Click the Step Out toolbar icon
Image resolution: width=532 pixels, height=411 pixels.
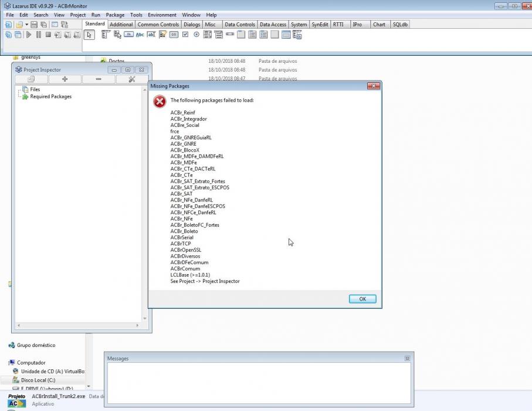click(x=77, y=35)
